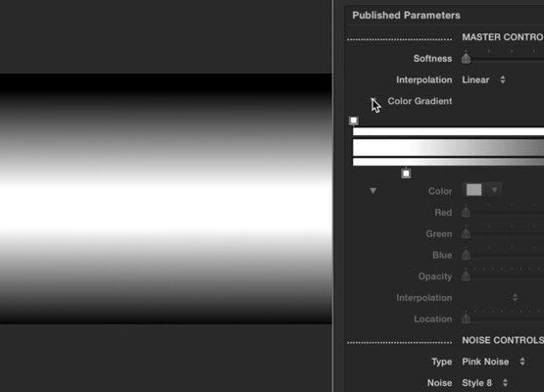Screen dimensions: 544x392
Task: Click the main gradient color bar
Action: click(448, 148)
